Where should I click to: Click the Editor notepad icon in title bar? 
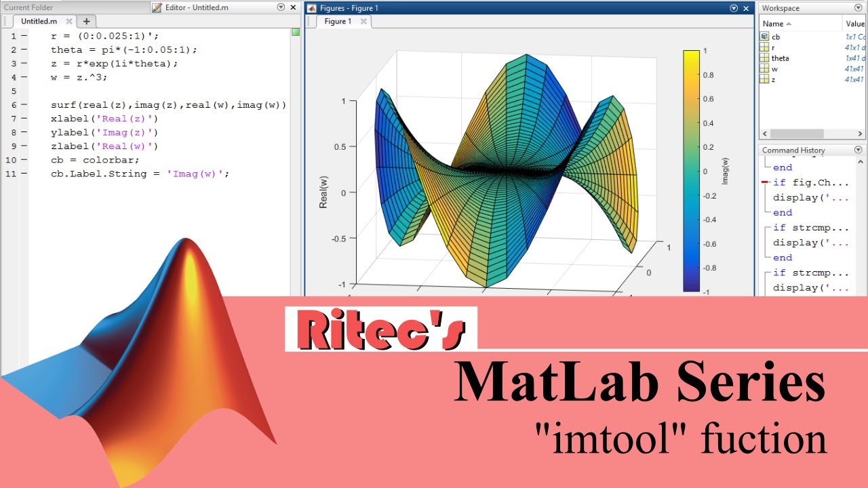click(157, 7)
